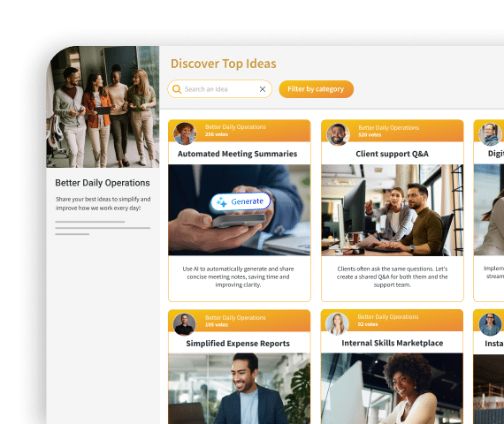Image resolution: width=504 pixels, height=424 pixels.
Task: Click the magnifier search icon
Action: [x=177, y=89]
